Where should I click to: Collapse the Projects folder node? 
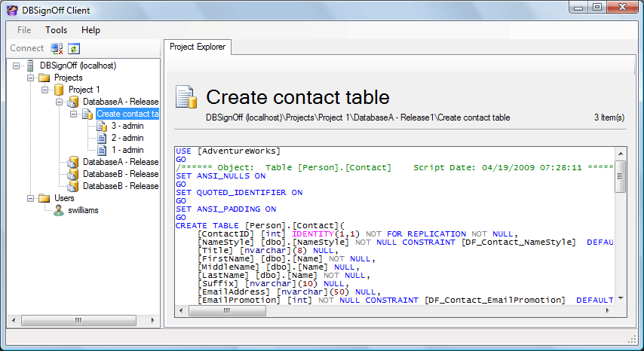[x=30, y=78]
